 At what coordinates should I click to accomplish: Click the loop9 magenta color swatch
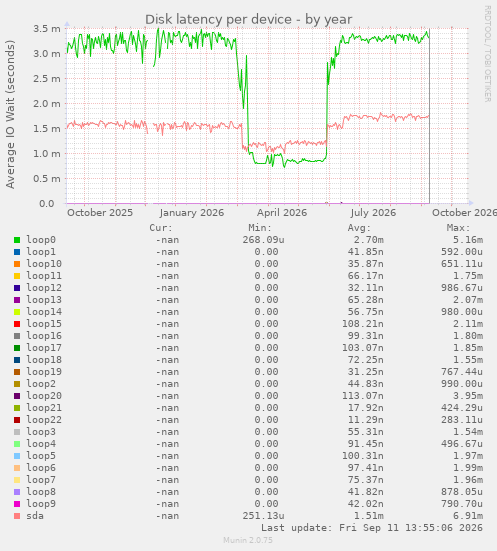17,504
